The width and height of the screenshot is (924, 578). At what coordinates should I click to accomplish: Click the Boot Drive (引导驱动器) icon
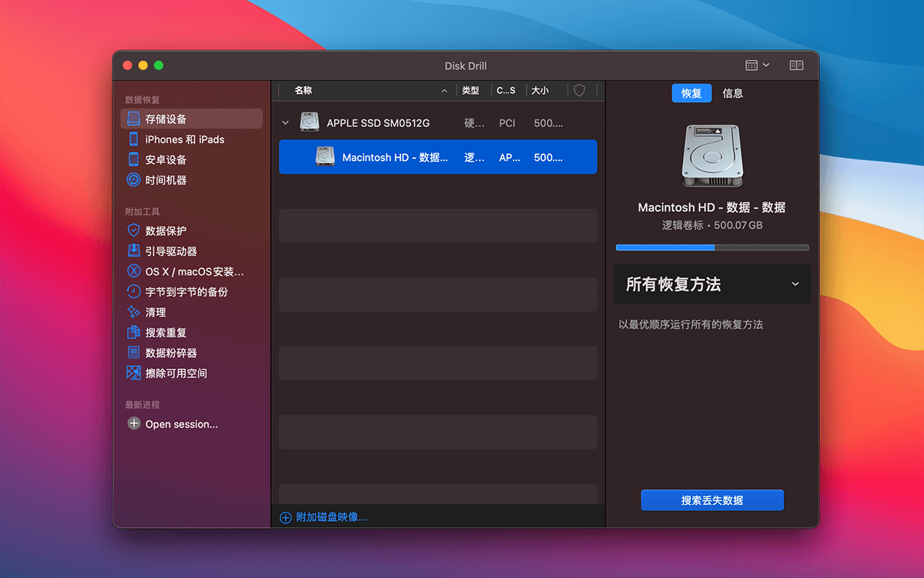(133, 251)
